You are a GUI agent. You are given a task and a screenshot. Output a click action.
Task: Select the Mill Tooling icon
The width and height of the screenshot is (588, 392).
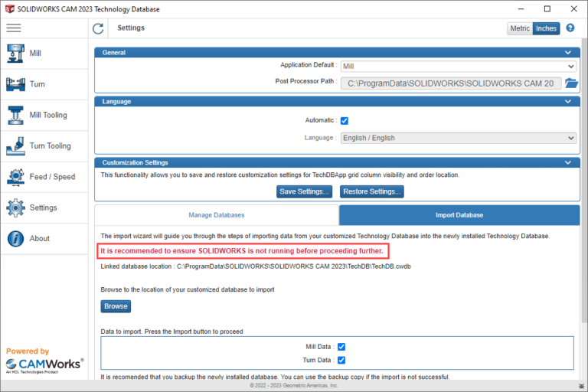[15, 115]
